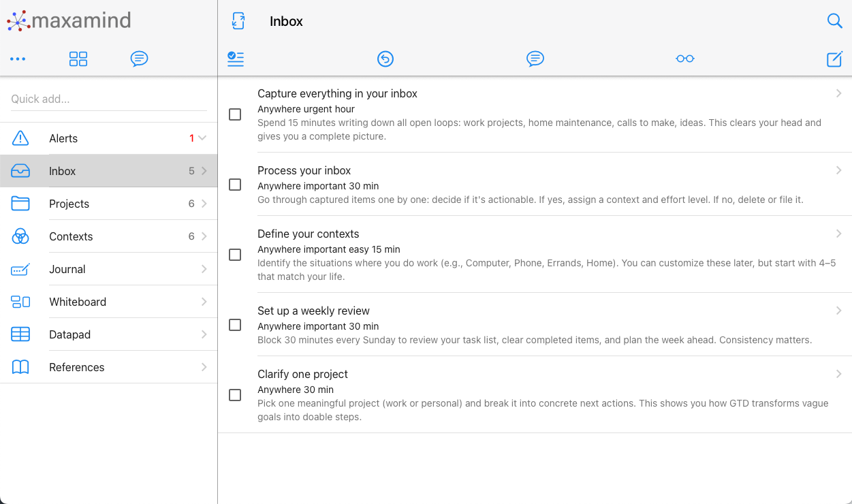Open the Whiteboard section

click(78, 302)
